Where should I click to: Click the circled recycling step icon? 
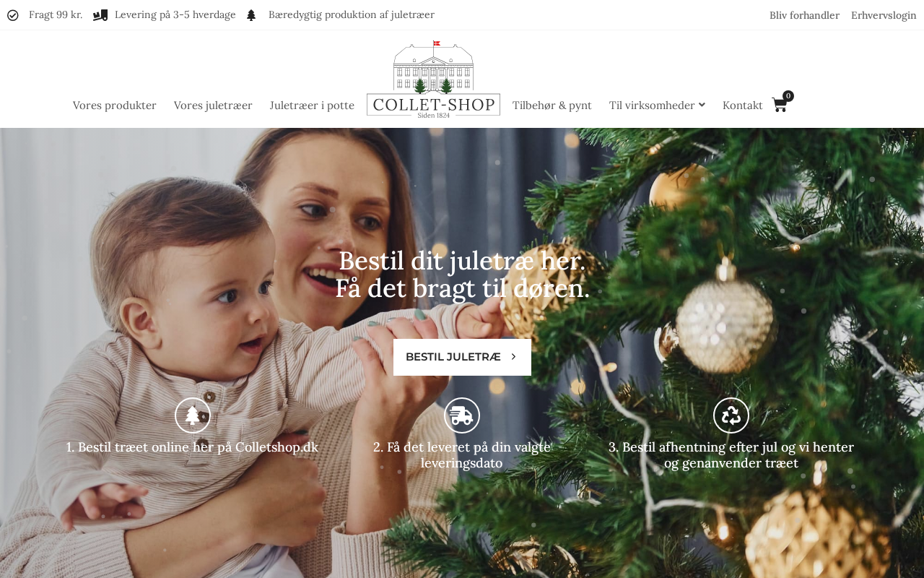pyautogui.click(x=731, y=415)
